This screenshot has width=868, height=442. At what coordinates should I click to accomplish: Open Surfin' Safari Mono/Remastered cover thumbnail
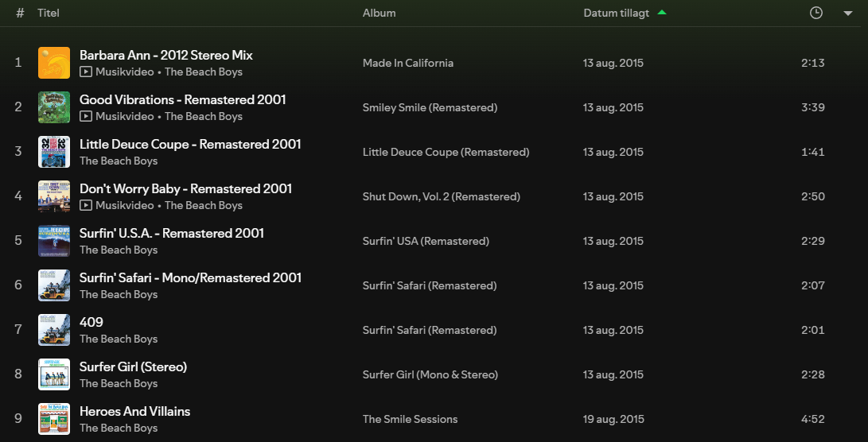click(x=53, y=285)
